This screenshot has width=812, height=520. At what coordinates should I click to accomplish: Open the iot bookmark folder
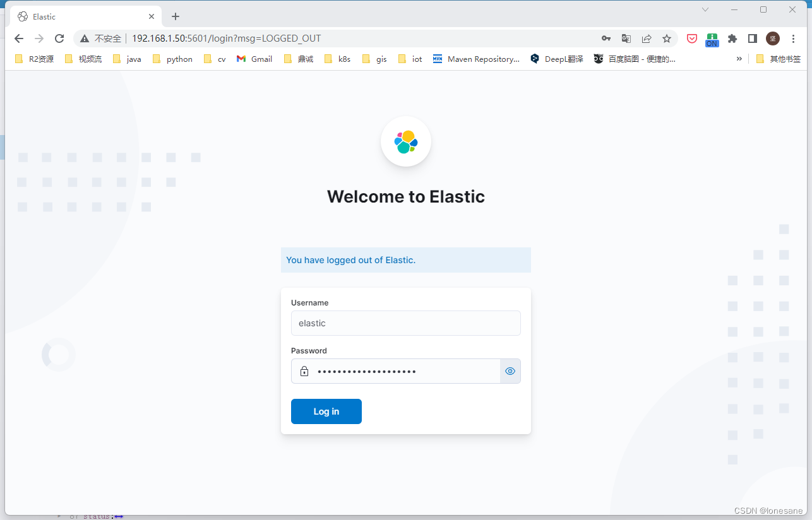(x=410, y=59)
